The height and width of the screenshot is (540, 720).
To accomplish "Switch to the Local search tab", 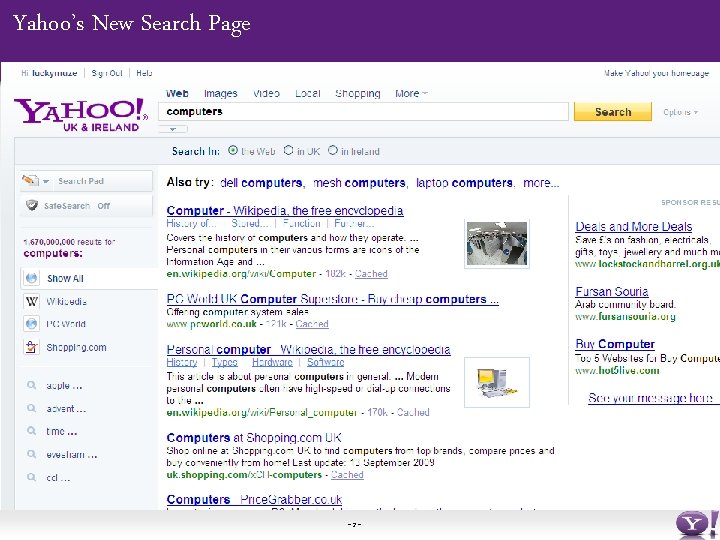I will (308, 94).
